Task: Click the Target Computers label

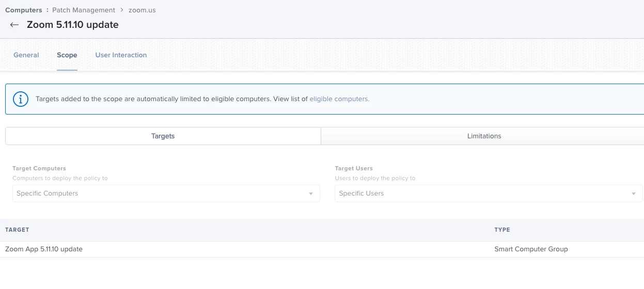Action: (x=39, y=168)
